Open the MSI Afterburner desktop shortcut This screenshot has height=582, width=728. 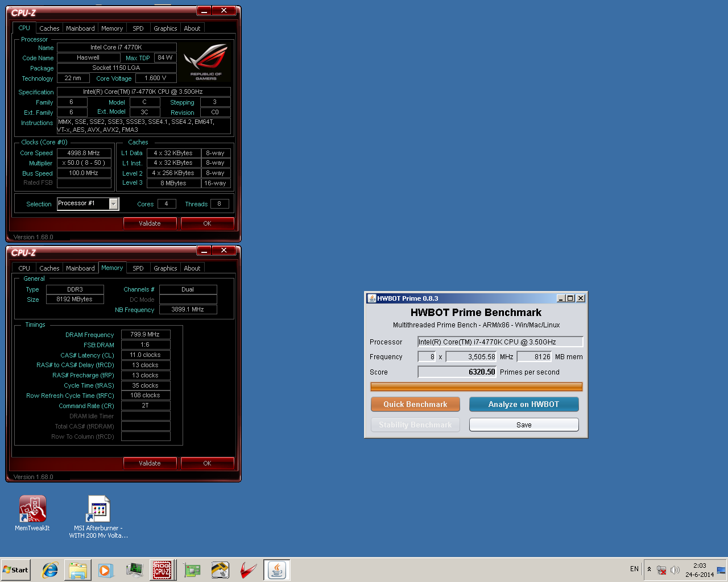[98, 516]
